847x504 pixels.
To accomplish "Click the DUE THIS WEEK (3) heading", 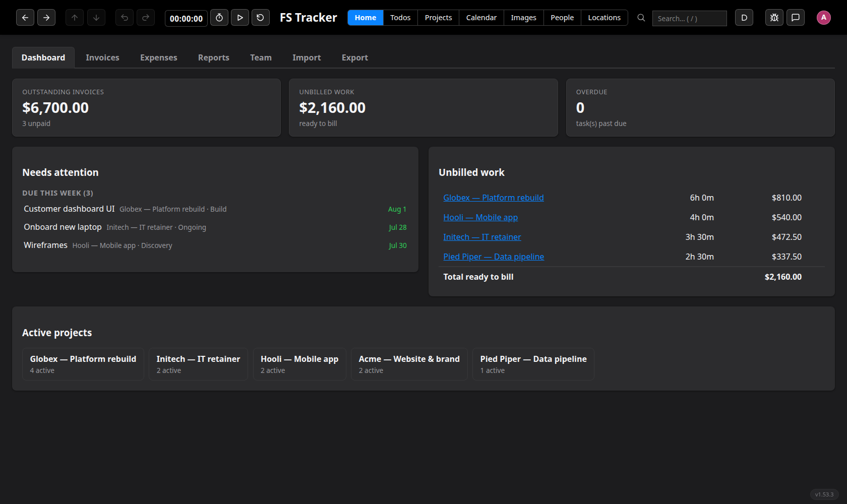I will point(57,193).
